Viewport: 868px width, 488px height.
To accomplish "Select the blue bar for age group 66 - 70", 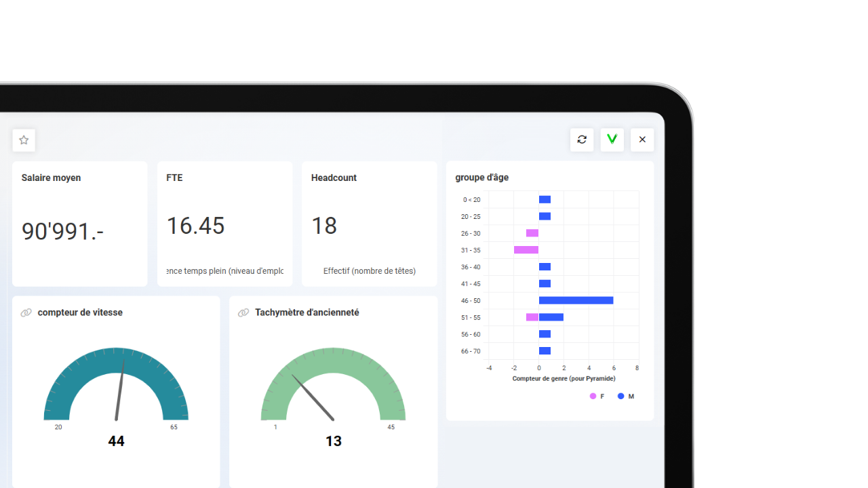I will (x=545, y=351).
